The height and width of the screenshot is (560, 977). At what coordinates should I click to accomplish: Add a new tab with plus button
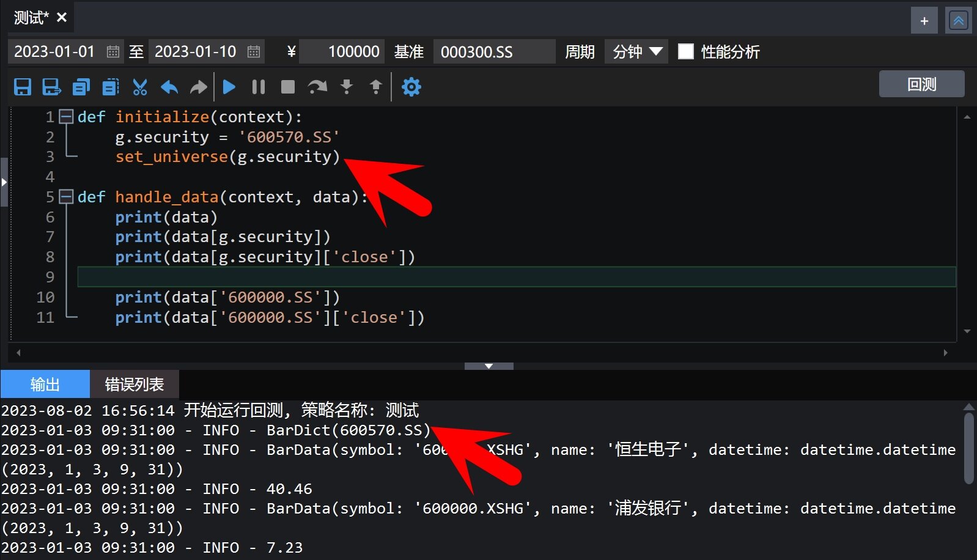coord(924,21)
